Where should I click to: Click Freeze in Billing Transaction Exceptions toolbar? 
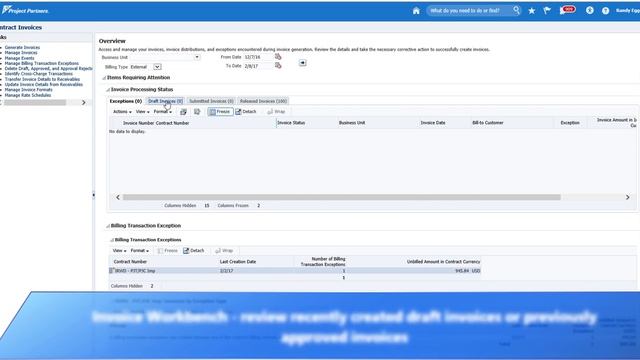pyautogui.click(x=168, y=251)
